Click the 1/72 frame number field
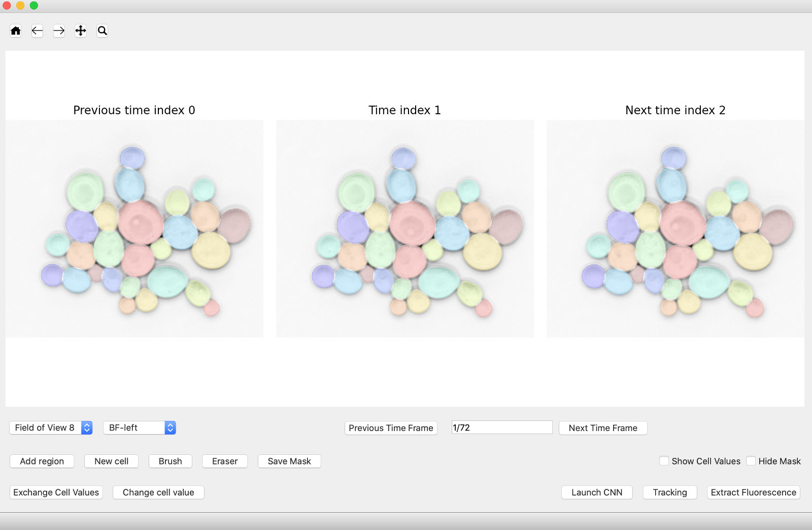812x530 pixels. (501, 427)
